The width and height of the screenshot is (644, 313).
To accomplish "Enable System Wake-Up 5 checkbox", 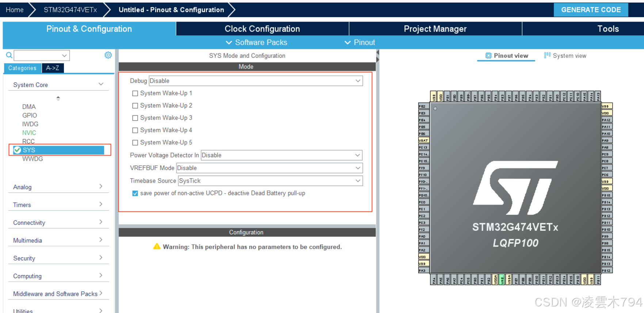I will tap(135, 143).
